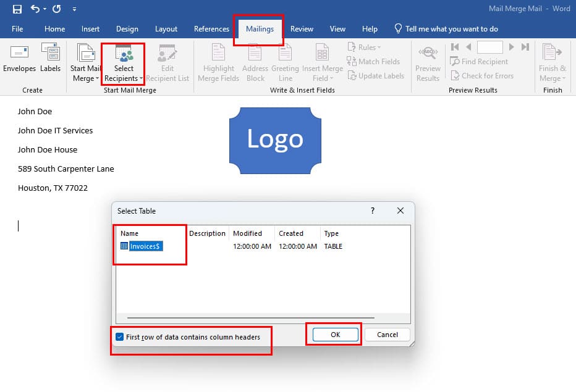The width and height of the screenshot is (576, 392).
Task: Open the Customize Quick Access Toolbar dropdown
Action: [x=74, y=9]
